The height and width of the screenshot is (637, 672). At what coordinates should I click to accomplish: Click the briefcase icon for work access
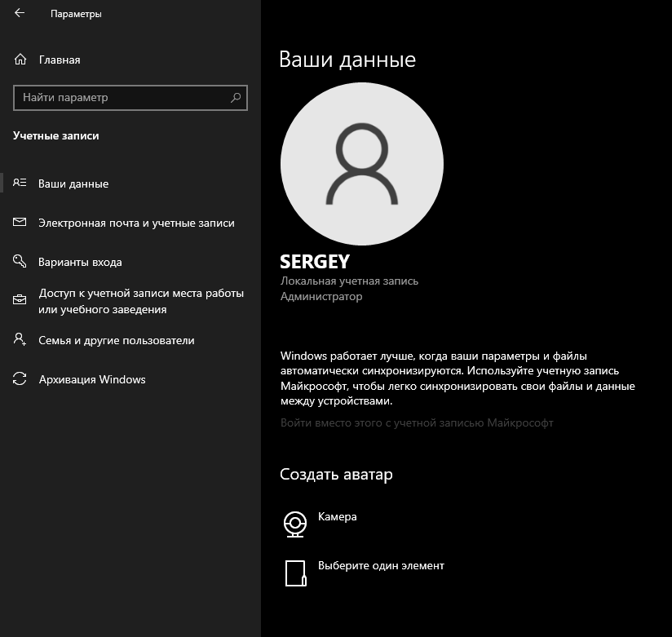tap(20, 299)
